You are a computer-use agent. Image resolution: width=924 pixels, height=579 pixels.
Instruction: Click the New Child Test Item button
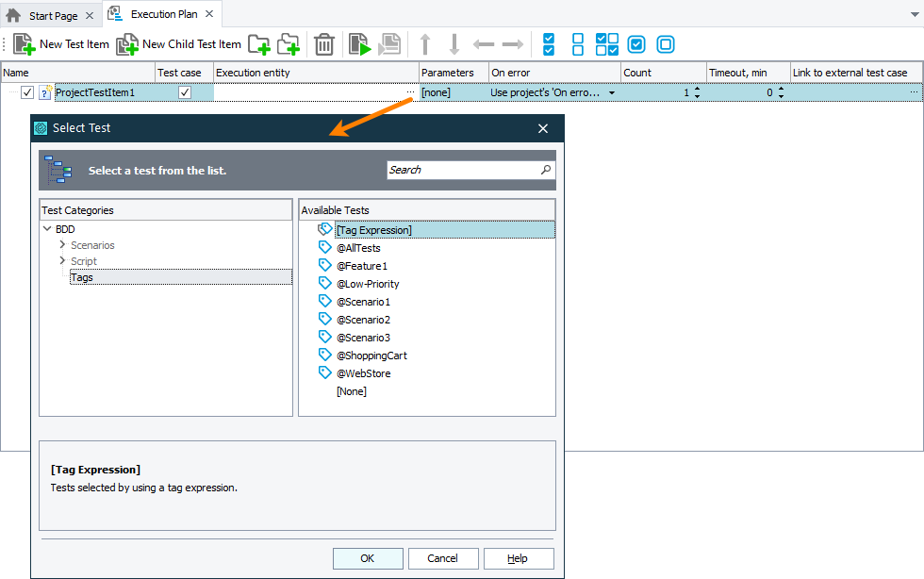[178, 44]
